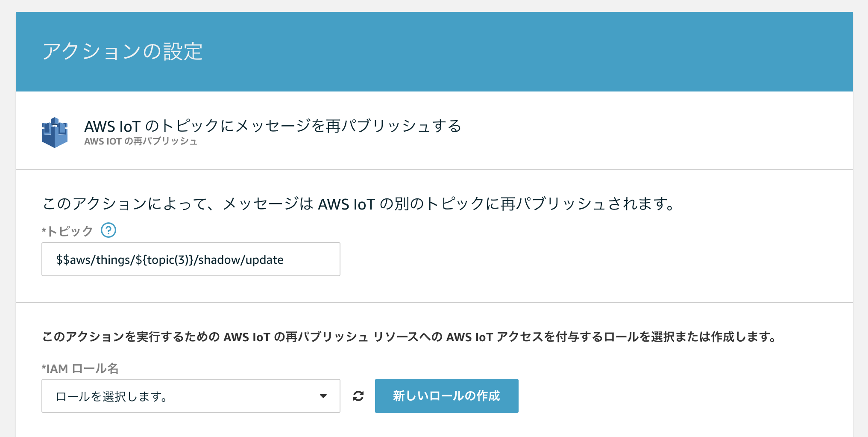Click the このアクションによって description sentence
Image resolution: width=868 pixels, height=437 pixels.
tap(358, 204)
